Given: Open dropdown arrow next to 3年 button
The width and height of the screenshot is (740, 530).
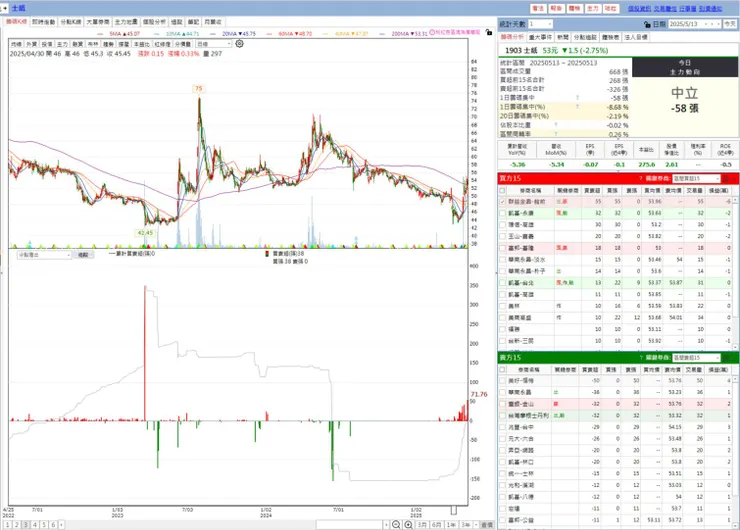Looking at the screenshot, I should click(x=476, y=525).
